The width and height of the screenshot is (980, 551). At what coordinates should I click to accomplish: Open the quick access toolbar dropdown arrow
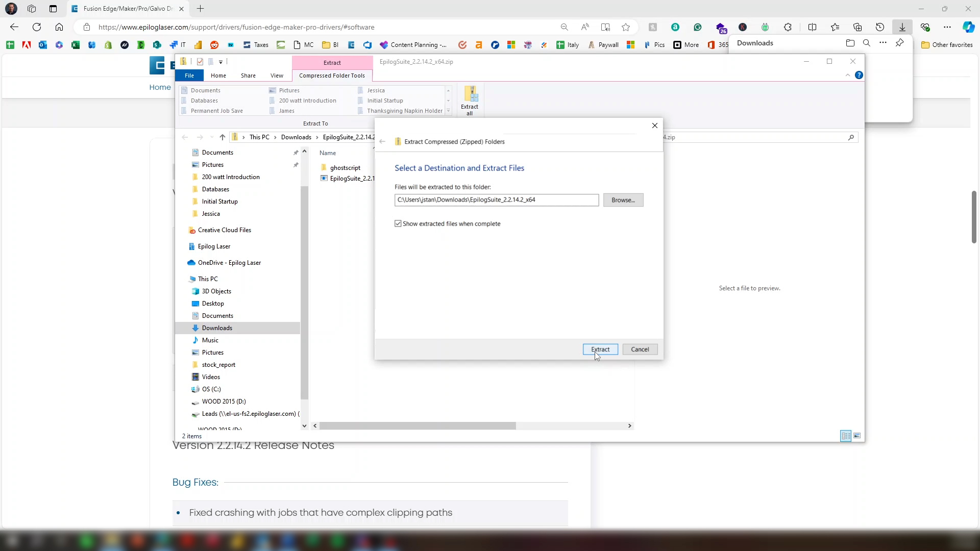(220, 62)
